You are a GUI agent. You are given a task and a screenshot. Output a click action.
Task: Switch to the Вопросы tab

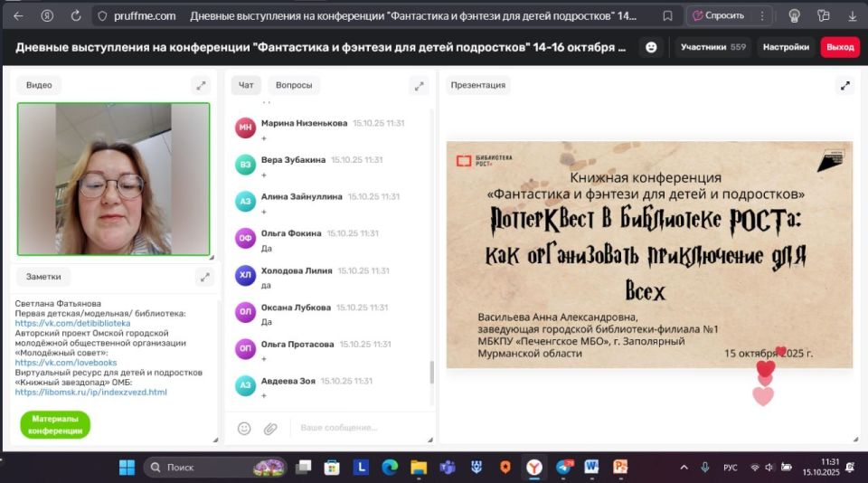(294, 85)
